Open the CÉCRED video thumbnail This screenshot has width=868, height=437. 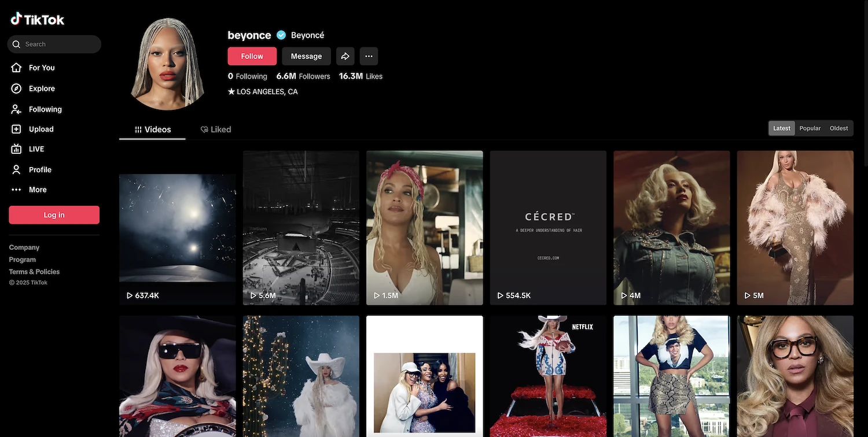(548, 228)
